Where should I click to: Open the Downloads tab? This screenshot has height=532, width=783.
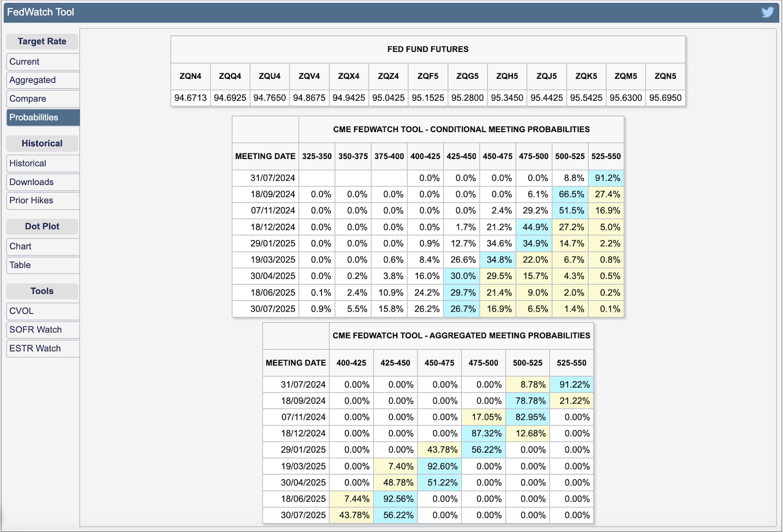[43, 182]
